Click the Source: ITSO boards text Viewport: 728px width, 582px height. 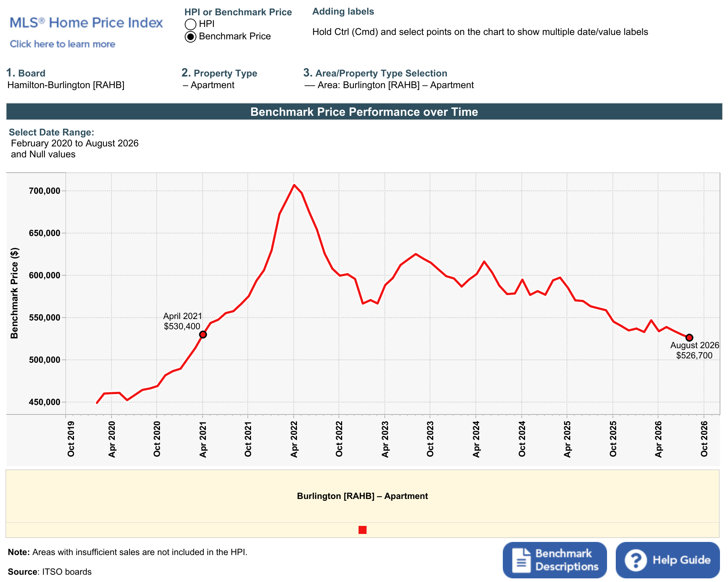coord(50,572)
